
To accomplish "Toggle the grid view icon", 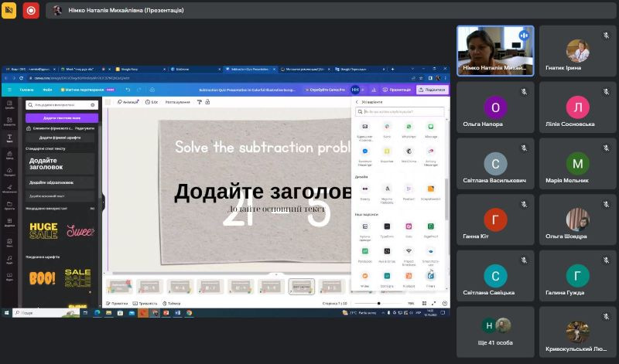I will point(424,303).
